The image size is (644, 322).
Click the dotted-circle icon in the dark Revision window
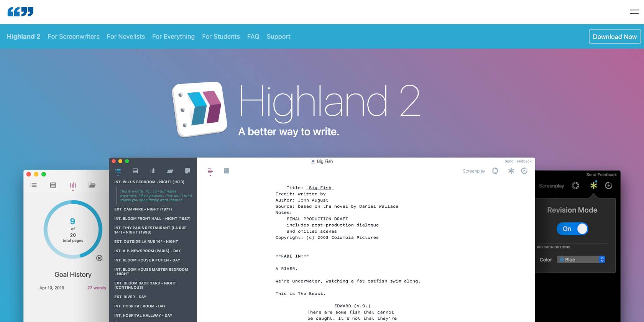[x=575, y=186]
